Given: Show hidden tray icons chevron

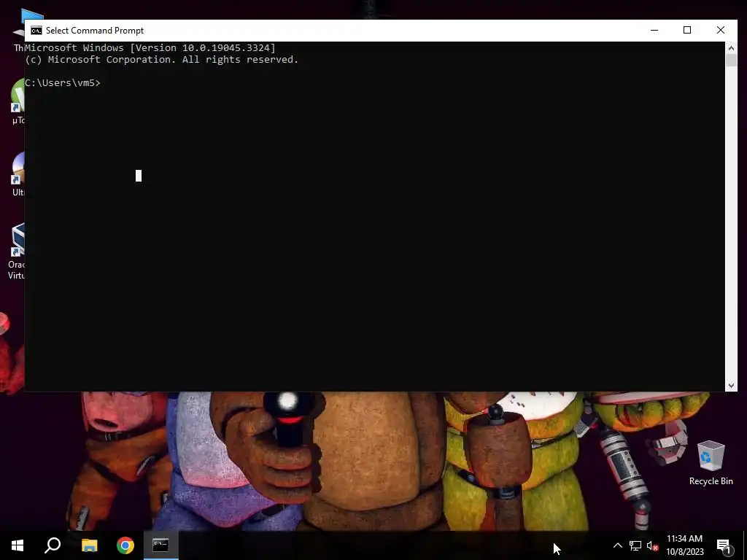Looking at the screenshot, I should coord(617,545).
